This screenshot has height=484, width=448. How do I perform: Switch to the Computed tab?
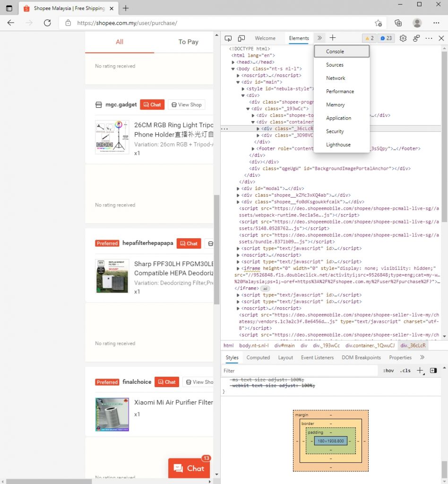[x=258, y=358]
